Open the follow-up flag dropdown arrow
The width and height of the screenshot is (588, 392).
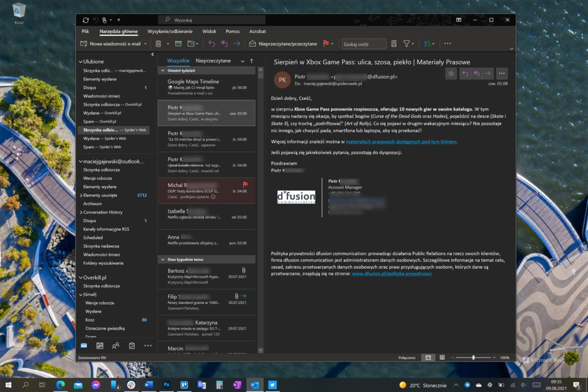pyautogui.click(x=332, y=44)
